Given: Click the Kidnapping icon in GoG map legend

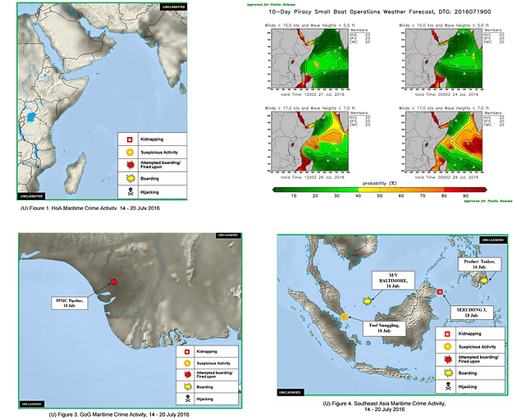Looking at the screenshot, I should tap(187, 352).
